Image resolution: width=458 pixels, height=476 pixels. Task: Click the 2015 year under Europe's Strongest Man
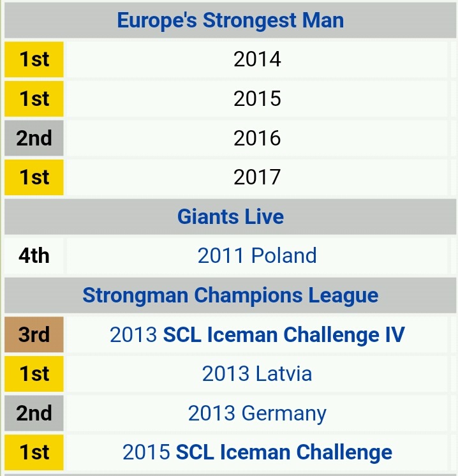click(257, 99)
